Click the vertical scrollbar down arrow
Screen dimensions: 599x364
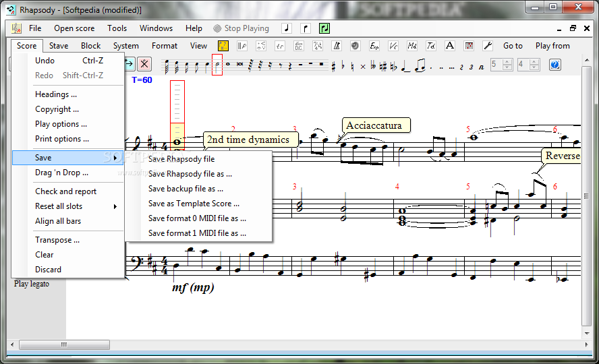(x=587, y=334)
